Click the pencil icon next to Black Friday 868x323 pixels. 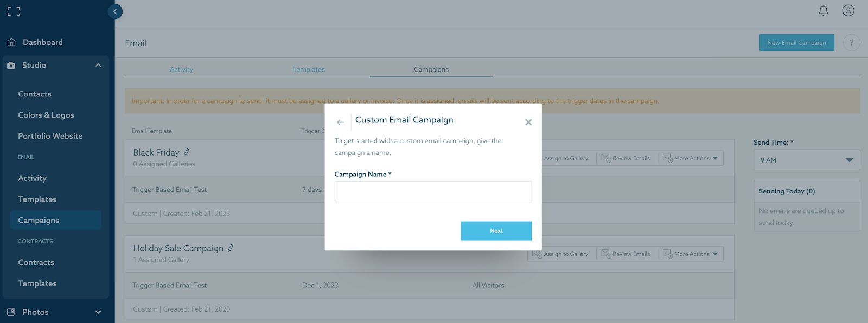(x=187, y=153)
